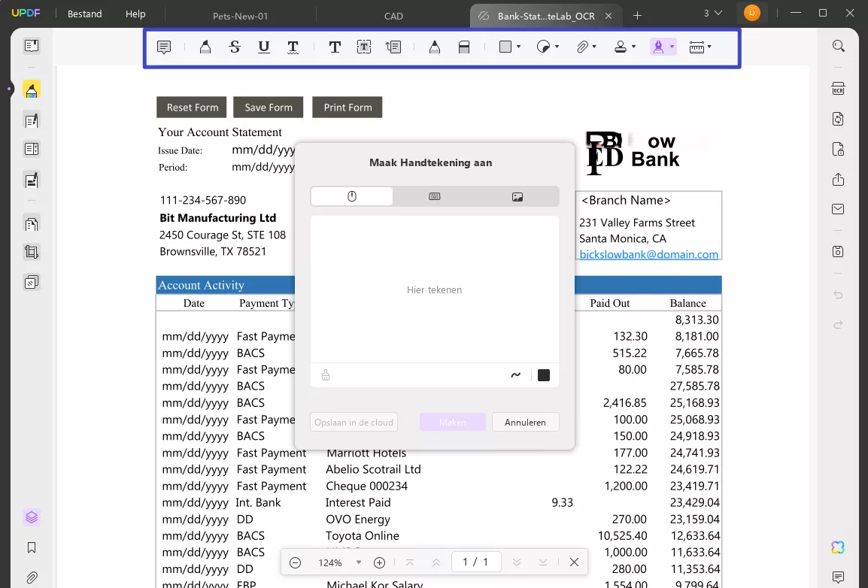Click the Print Form button
868x588 pixels.
point(348,108)
